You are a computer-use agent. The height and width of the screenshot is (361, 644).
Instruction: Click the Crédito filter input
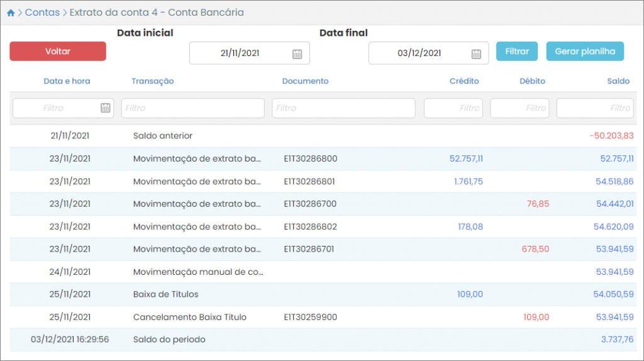[453, 108]
